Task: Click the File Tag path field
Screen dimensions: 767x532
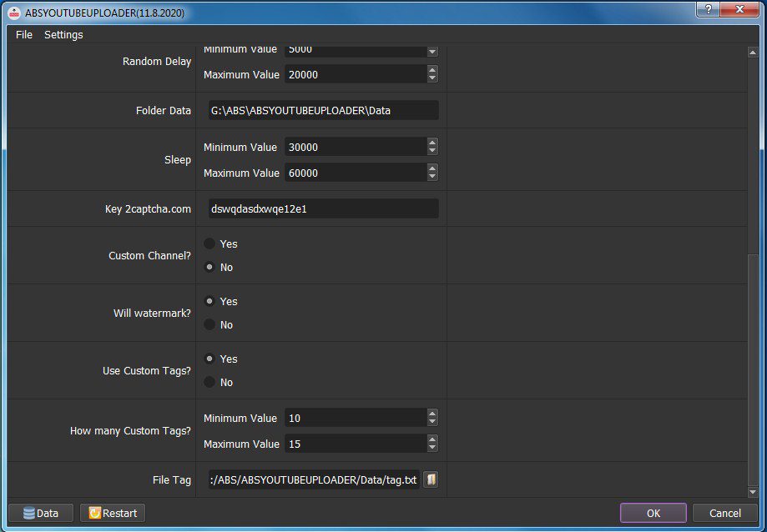Action: (x=314, y=479)
